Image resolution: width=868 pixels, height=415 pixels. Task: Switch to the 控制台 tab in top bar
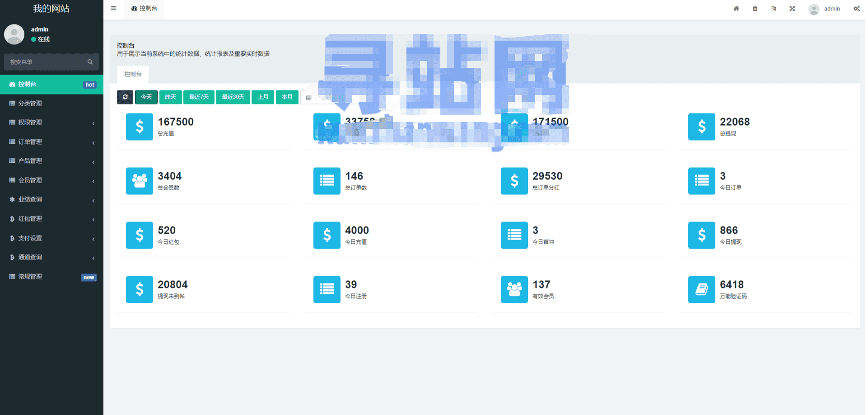(145, 9)
